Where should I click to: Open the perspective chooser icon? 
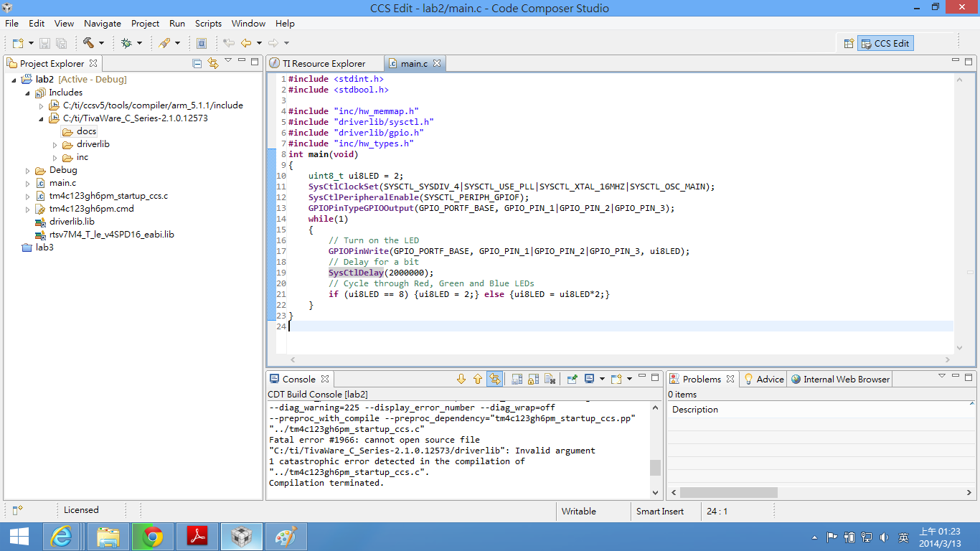coord(849,43)
